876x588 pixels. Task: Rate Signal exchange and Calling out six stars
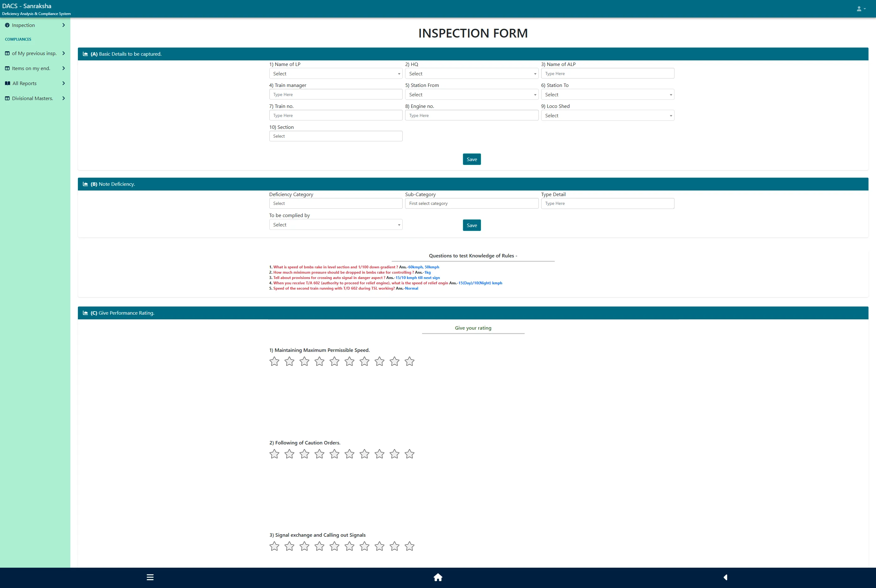[349, 546]
